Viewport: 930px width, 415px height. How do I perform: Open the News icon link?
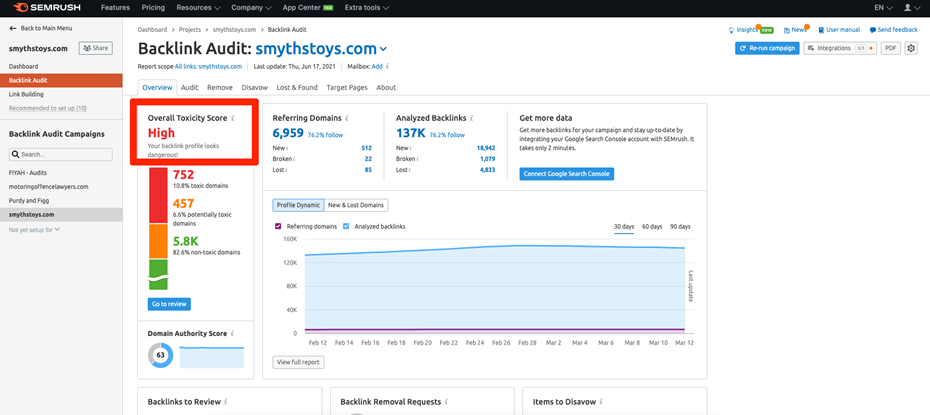(x=786, y=30)
